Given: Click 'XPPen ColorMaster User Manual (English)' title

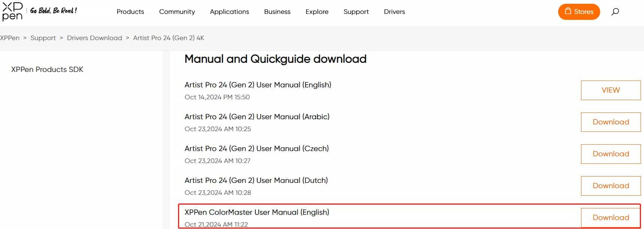Looking at the screenshot, I should (x=257, y=212).
